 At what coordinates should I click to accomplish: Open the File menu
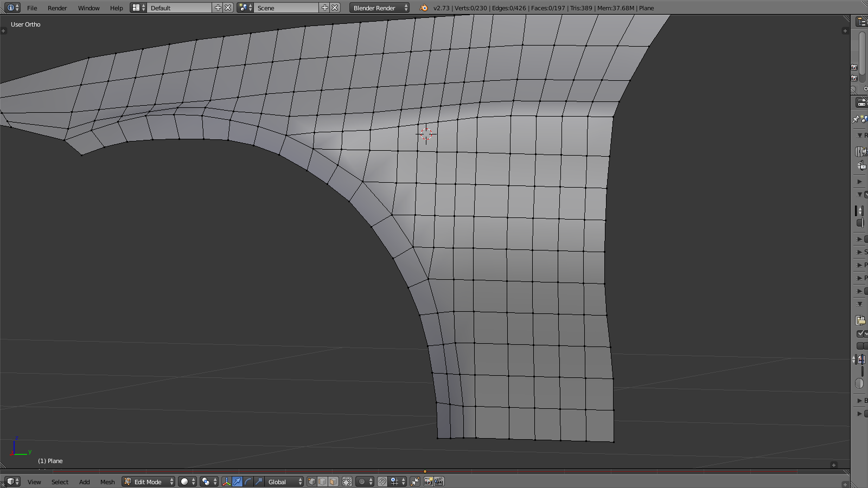tap(32, 8)
